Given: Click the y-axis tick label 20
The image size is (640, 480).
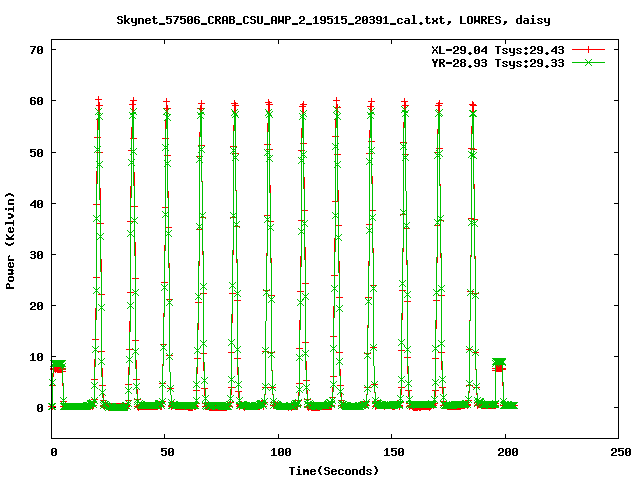Looking at the screenshot, I should tap(36, 306).
